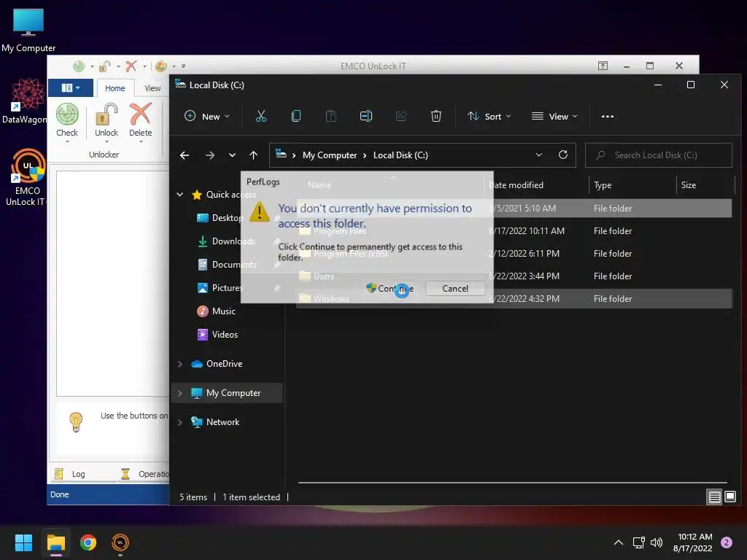
Task: Sort by the Type column header
Action: [632, 184]
